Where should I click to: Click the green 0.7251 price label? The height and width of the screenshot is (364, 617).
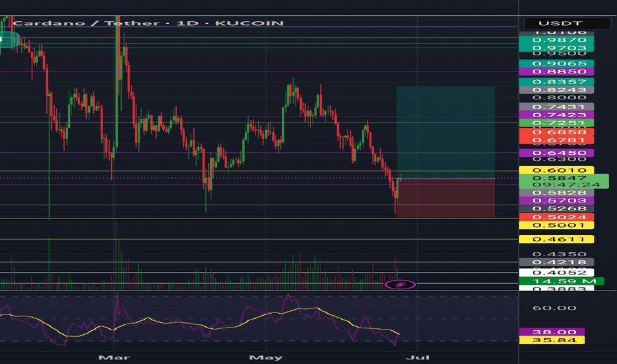click(556, 123)
